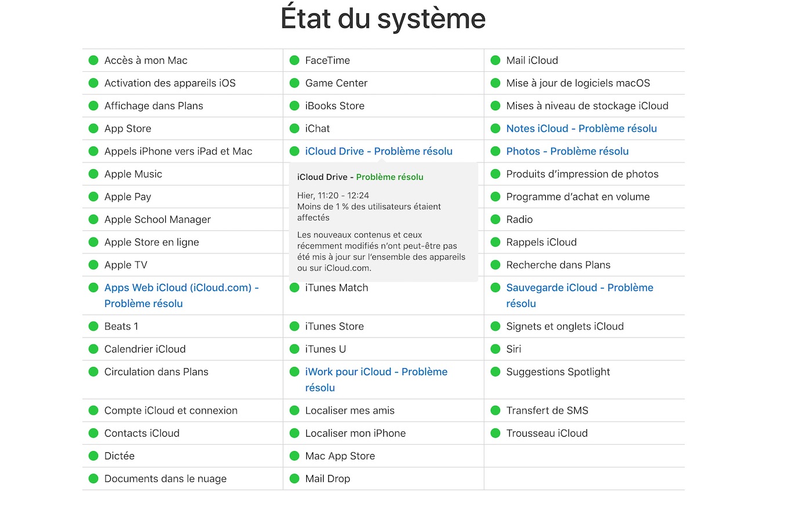Click the green dot beside Mail Drop
Viewport: 812px width, 508px height.
click(294, 479)
